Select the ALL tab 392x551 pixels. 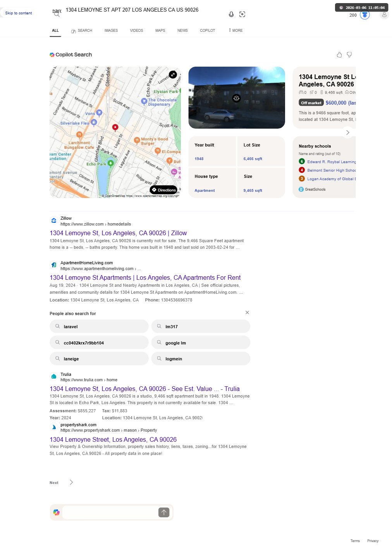point(55,31)
